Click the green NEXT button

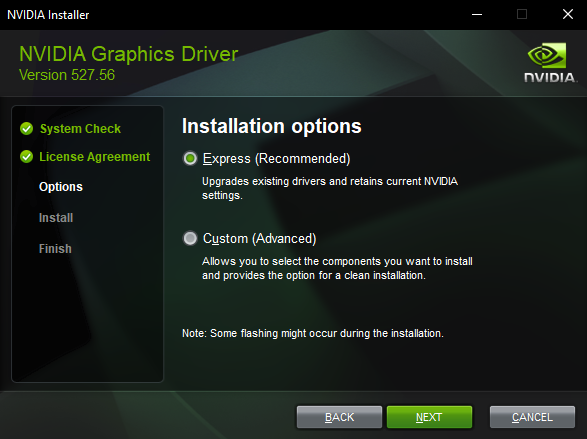tap(429, 417)
